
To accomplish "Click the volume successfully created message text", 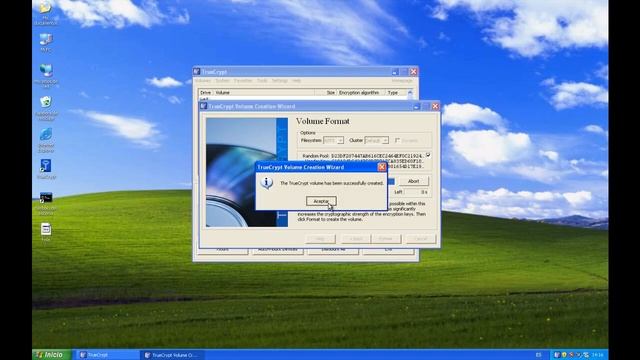I will point(331,183).
